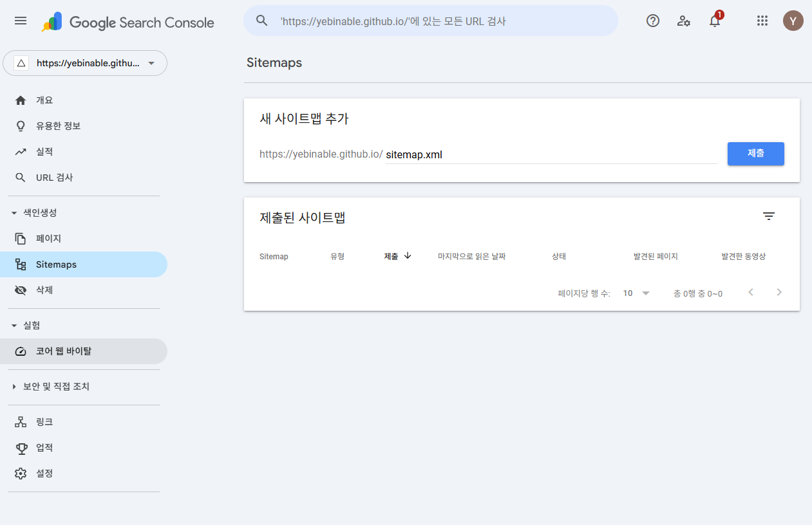This screenshot has height=525, width=812.
Task: Open 실적 performance report
Action: click(84, 152)
